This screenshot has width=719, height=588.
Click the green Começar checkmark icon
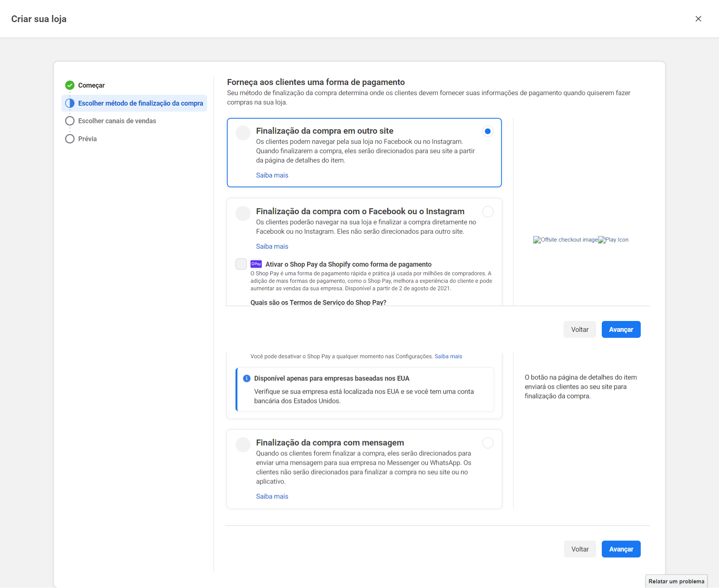pos(70,85)
